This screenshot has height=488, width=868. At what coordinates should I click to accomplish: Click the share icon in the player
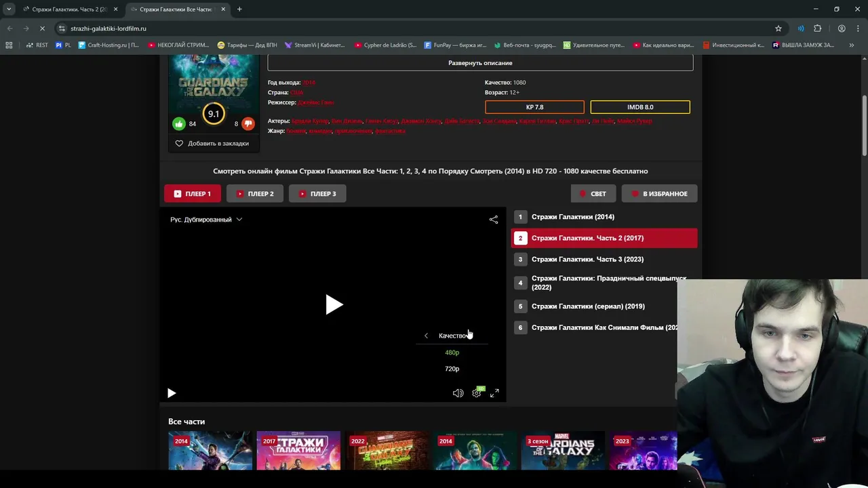coord(494,220)
